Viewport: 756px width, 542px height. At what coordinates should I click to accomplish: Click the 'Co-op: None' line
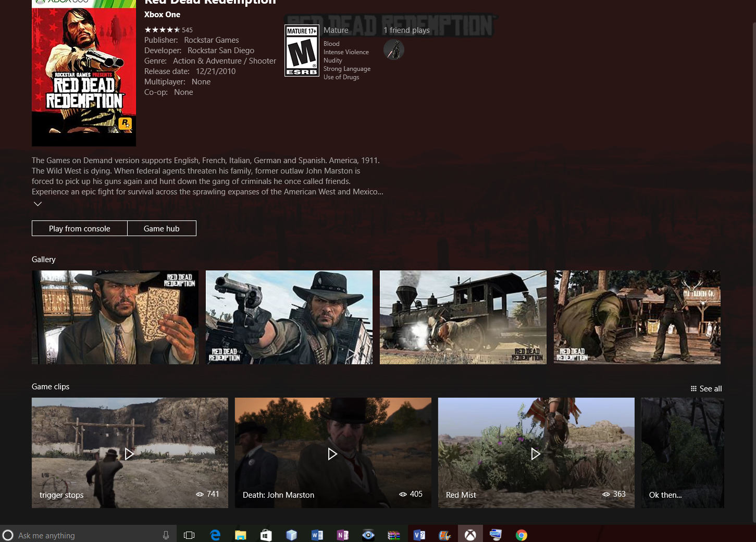click(x=169, y=92)
